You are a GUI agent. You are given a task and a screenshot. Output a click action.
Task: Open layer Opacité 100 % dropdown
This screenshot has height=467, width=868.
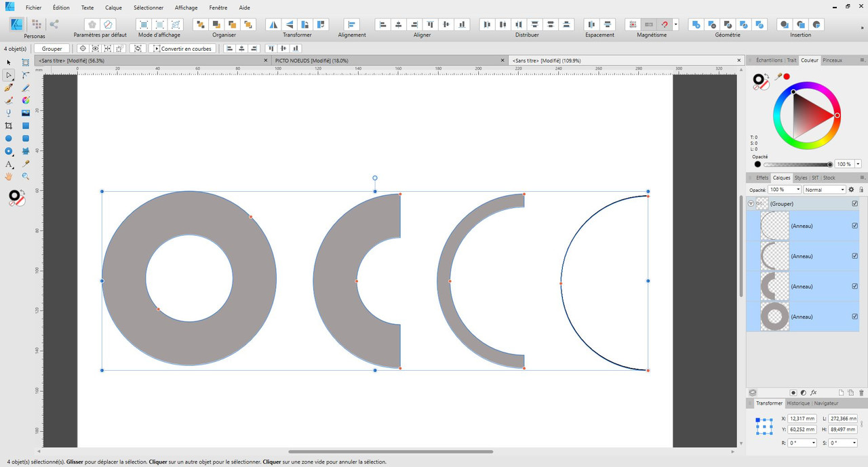(x=797, y=190)
